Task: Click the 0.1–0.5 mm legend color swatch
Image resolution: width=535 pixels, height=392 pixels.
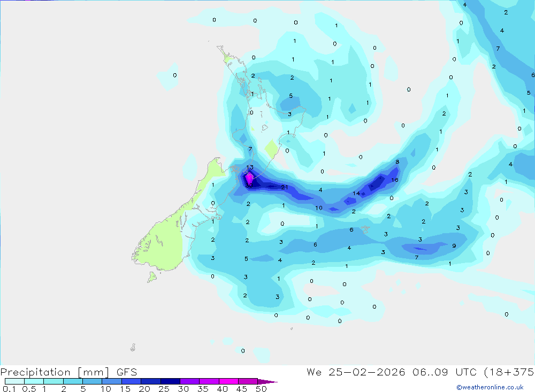Action: point(14,381)
